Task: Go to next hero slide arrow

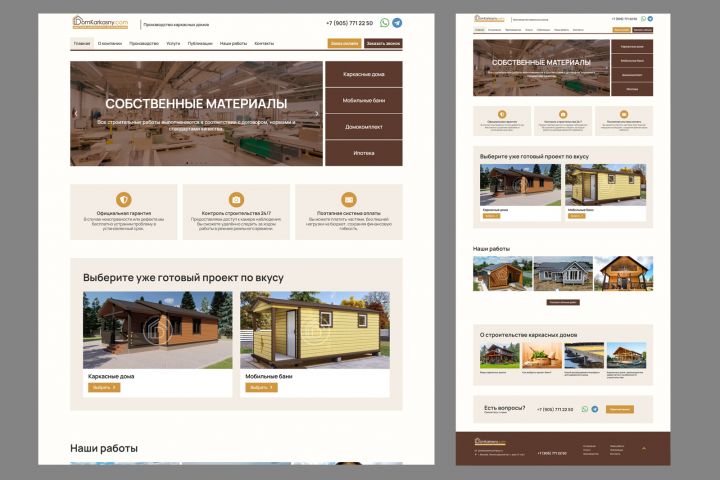Action: point(316,113)
